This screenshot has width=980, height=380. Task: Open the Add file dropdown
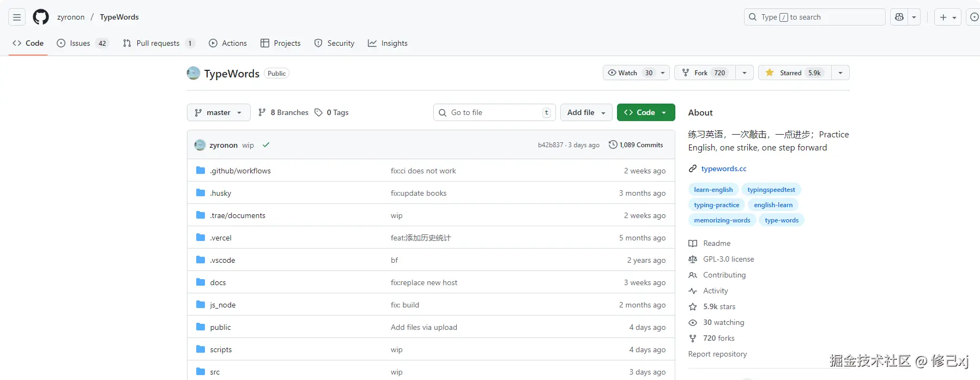[x=586, y=112]
